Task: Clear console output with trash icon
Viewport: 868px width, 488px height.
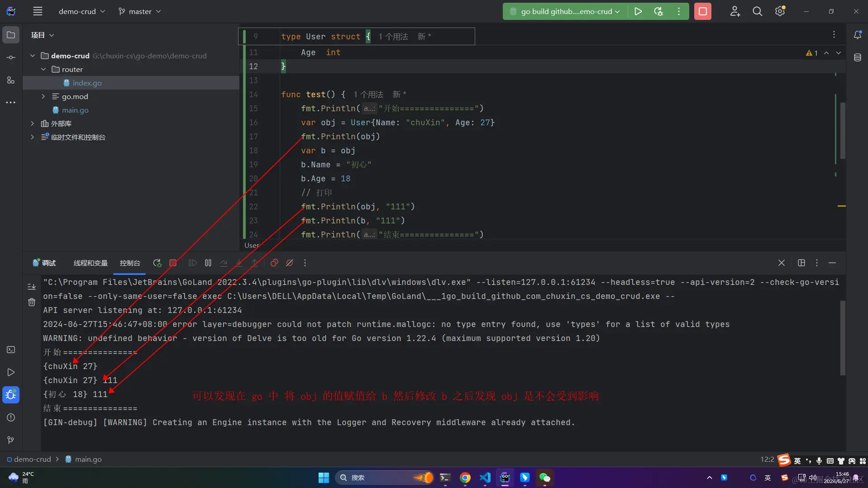Action: coord(32,302)
